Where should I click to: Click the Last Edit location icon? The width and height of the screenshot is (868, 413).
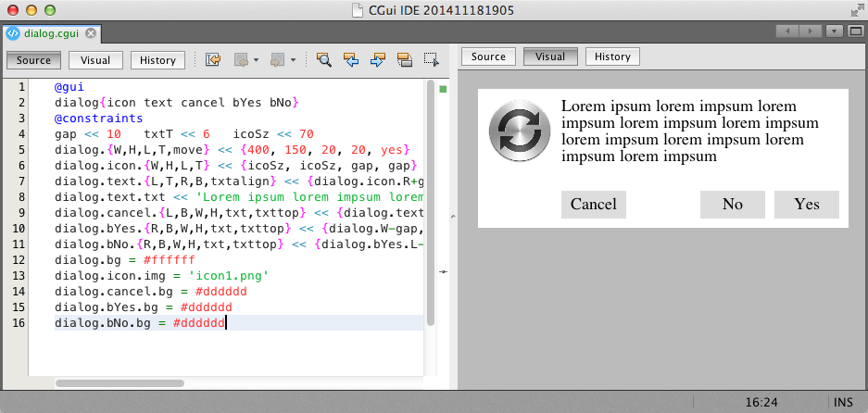click(213, 60)
